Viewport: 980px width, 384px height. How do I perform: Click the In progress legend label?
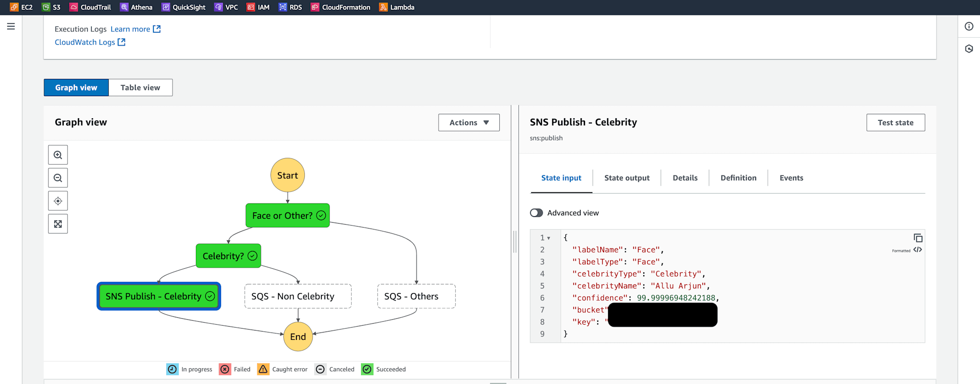(x=197, y=369)
